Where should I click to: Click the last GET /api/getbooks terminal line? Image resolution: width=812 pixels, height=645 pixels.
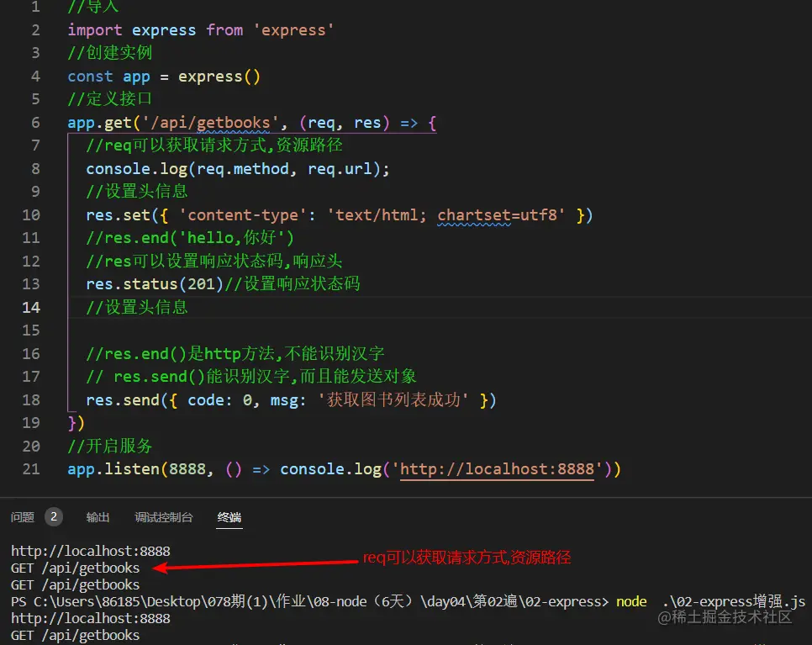(75, 635)
